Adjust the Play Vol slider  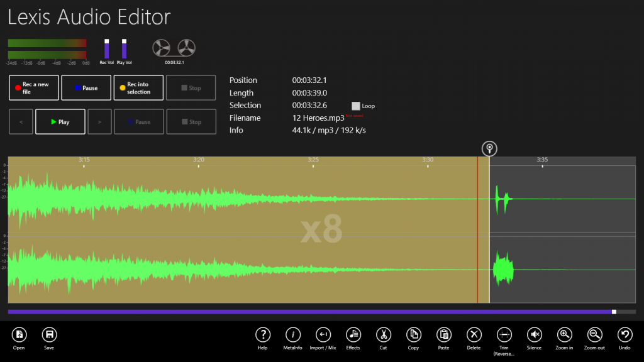pyautogui.click(x=123, y=50)
